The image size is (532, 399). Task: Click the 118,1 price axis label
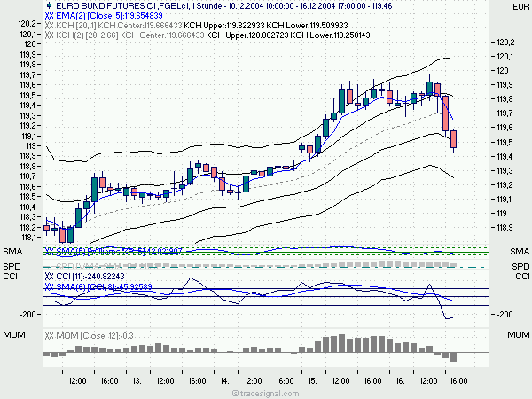(x=29, y=238)
